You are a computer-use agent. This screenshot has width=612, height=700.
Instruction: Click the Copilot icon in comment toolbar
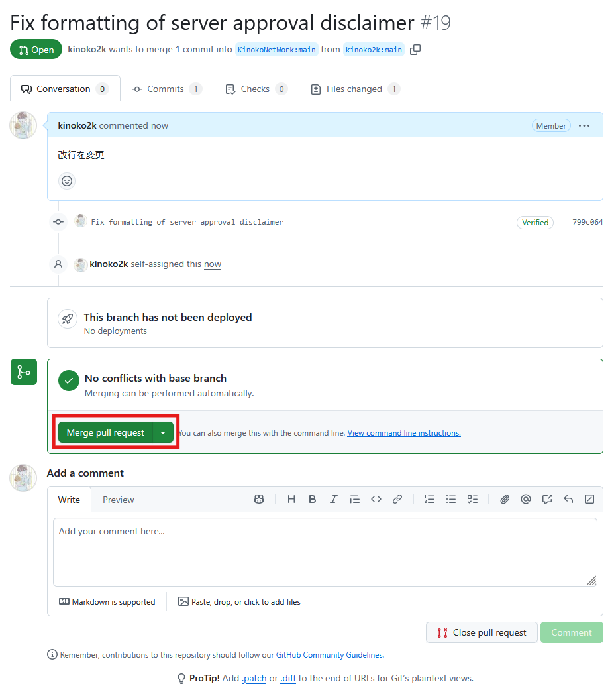pos(259,500)
